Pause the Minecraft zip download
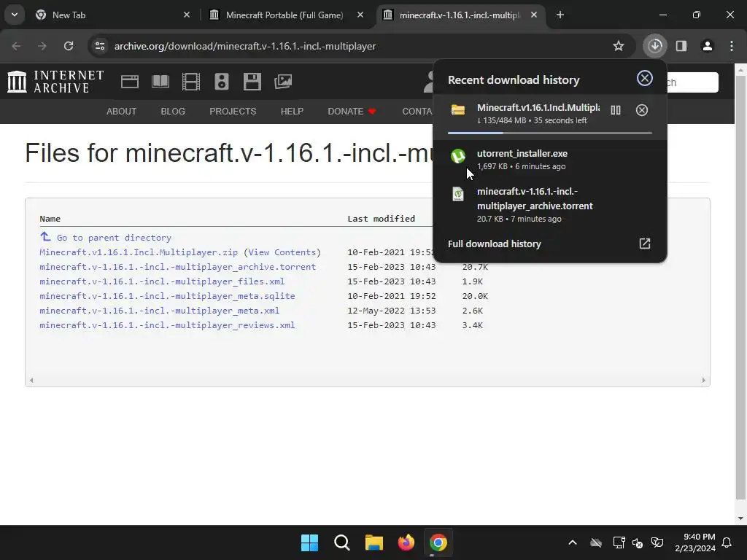 [x=616, y=111]
